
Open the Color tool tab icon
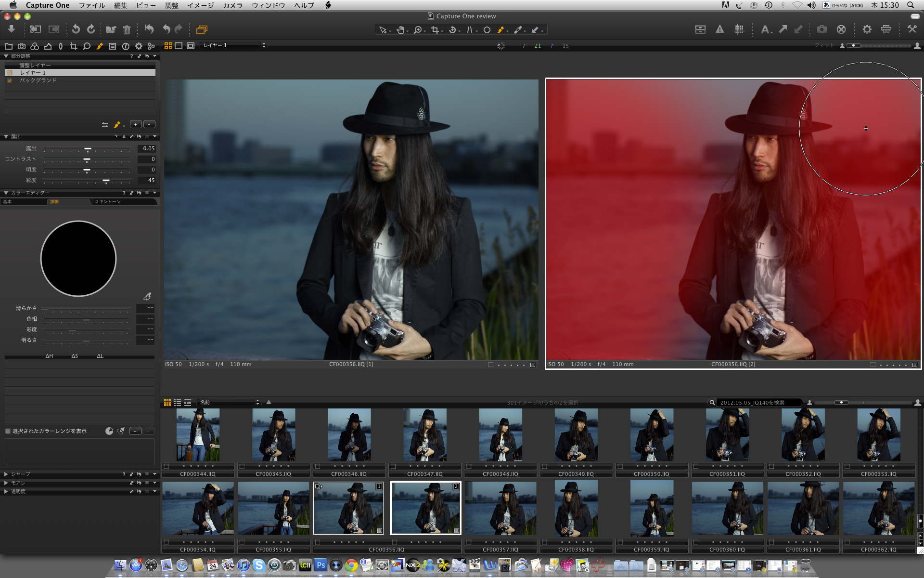[35, 46]
